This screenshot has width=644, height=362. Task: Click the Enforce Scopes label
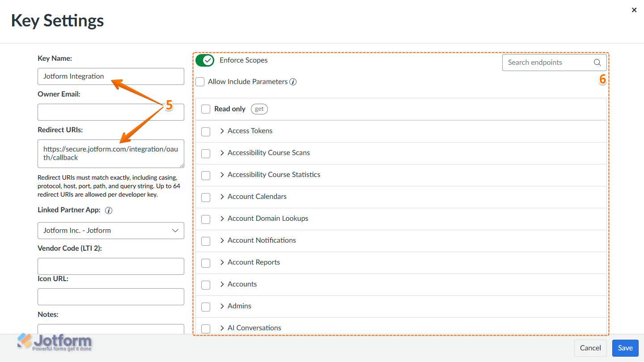[244, 60]
